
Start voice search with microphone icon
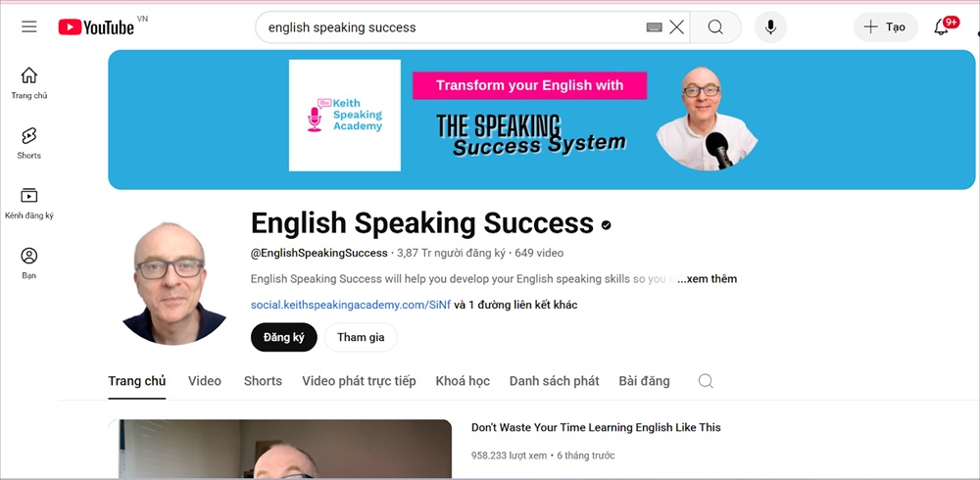click(x=770, y=26)
